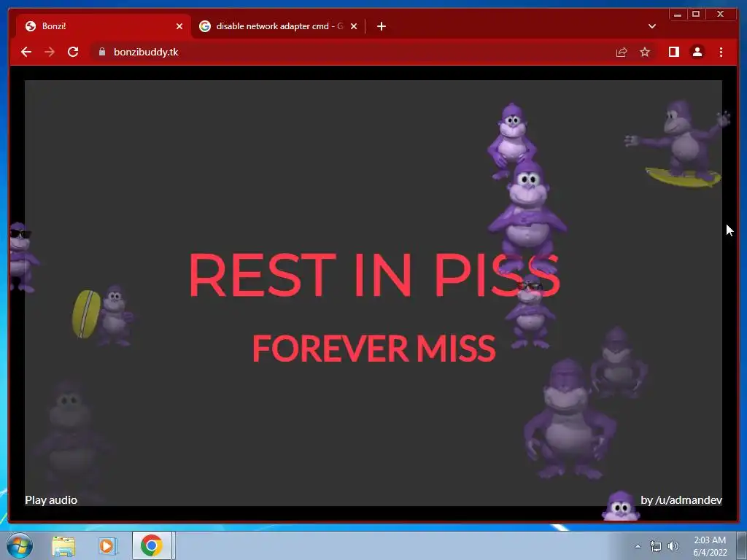
Task: Go back to the previous page
Action: click(26, 52)
